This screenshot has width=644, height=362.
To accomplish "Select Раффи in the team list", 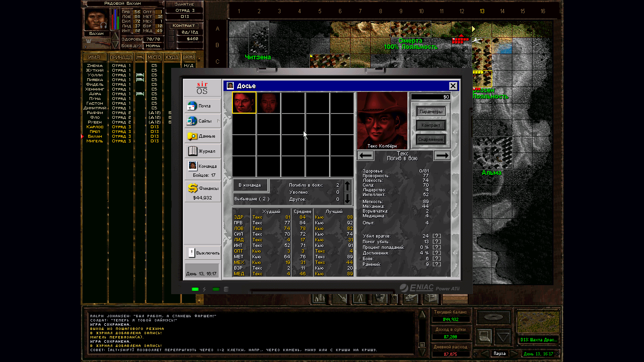I will (x=95, y=113).
